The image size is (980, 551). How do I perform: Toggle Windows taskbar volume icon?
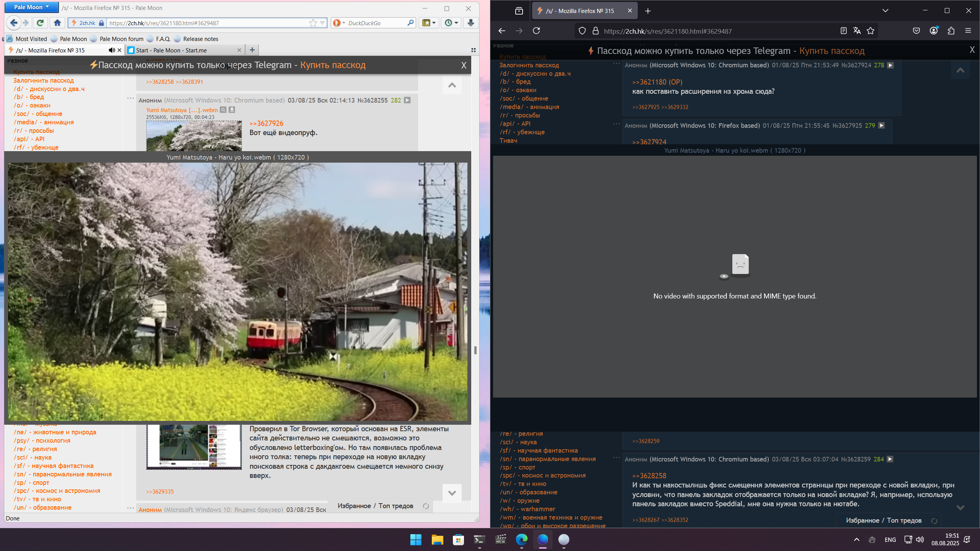[x=920, y=540]
